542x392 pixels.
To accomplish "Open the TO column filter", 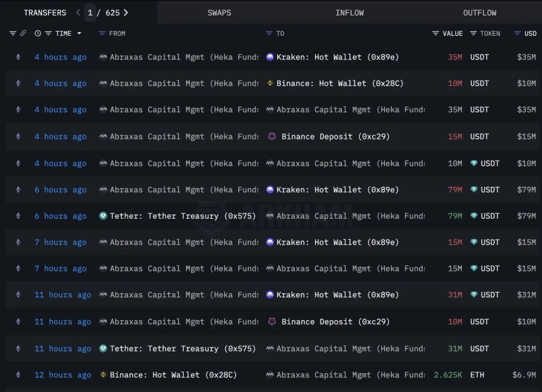I will point(270,33).
